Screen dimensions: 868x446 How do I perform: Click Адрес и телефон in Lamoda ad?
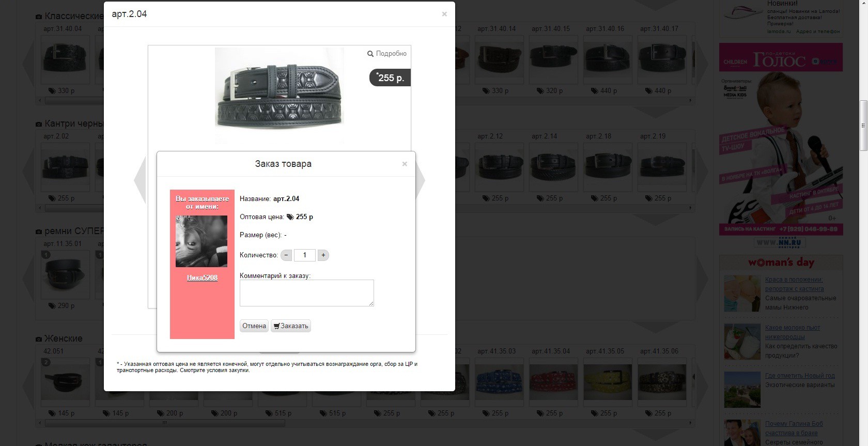click(818, 32)
